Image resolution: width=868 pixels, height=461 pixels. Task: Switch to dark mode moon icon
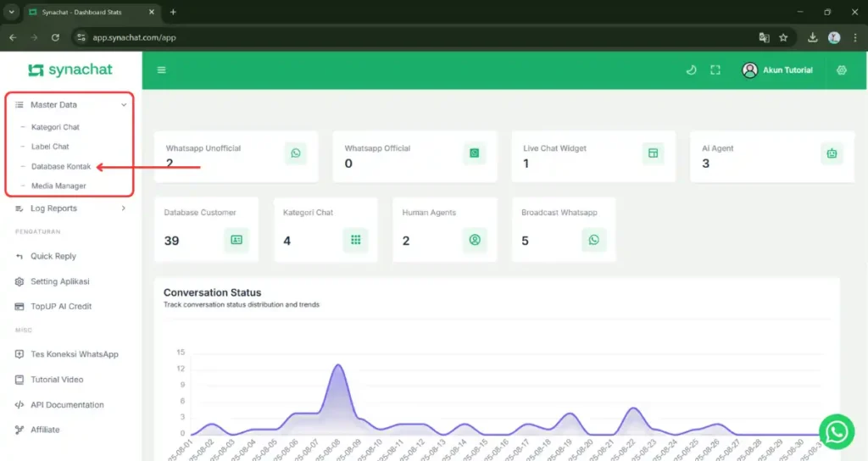click(x=691, y=69)
